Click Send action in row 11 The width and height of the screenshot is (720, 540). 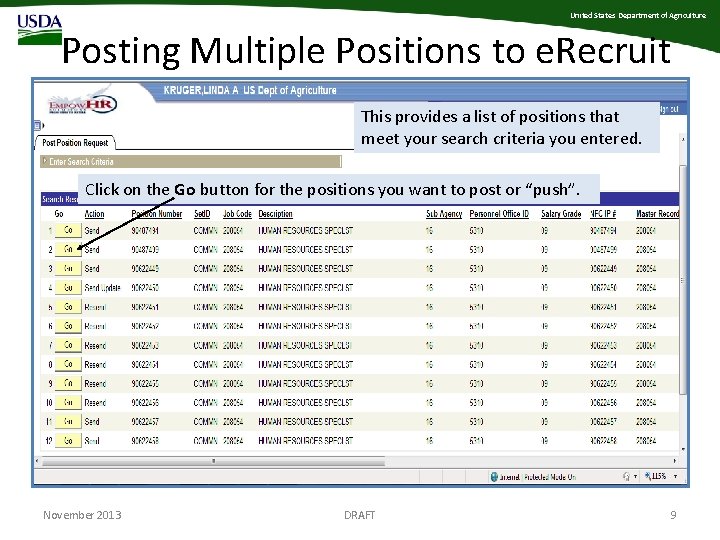(92, 422)
